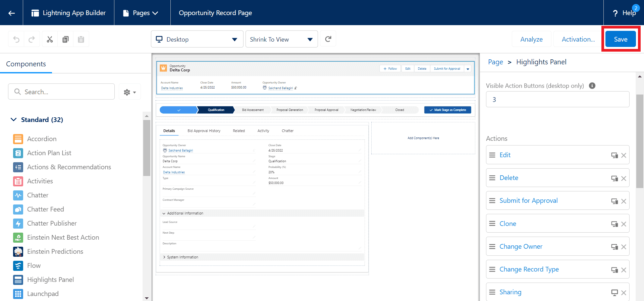Click the properties panel scroll up arrow
This screenshot has width=644, height=301.
(x=640, y=76)
